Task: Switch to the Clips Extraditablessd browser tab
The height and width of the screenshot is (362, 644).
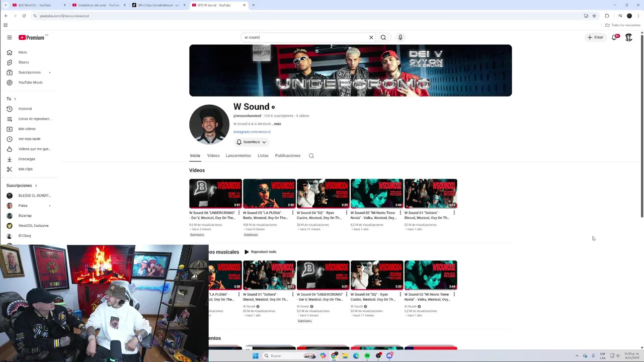Action: click(158, 5)
